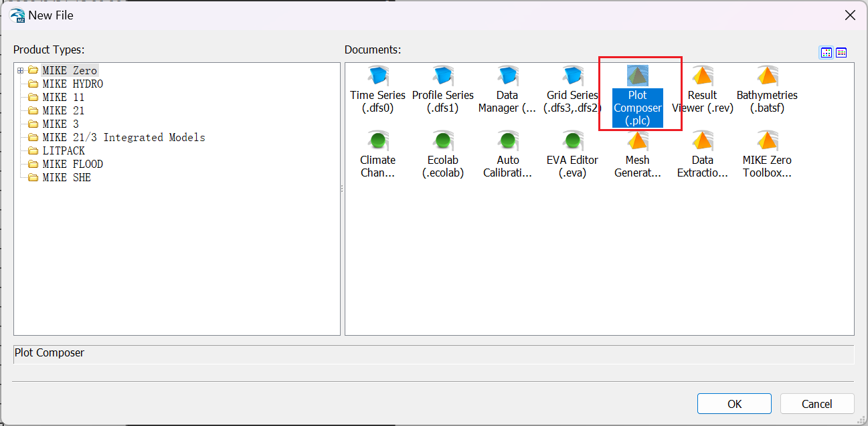Select LITPACK product type
868x426 pixels.
pos(64,150)
